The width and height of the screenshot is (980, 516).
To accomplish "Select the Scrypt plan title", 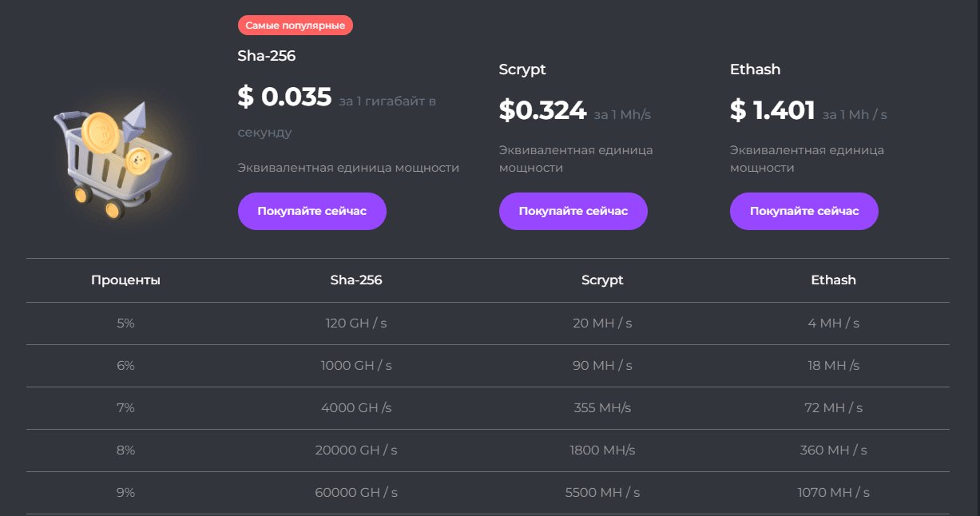I will click(522, 69).
